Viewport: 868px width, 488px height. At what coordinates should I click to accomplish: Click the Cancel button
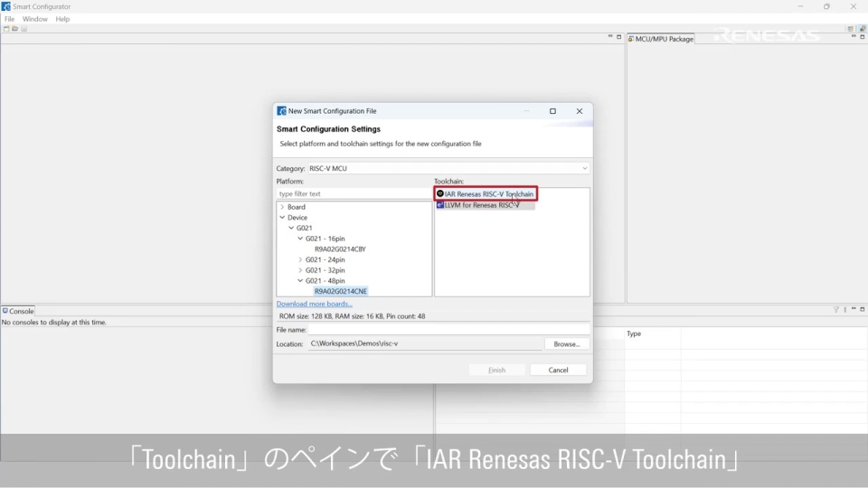pyautogui.click(x=558, y=371)
